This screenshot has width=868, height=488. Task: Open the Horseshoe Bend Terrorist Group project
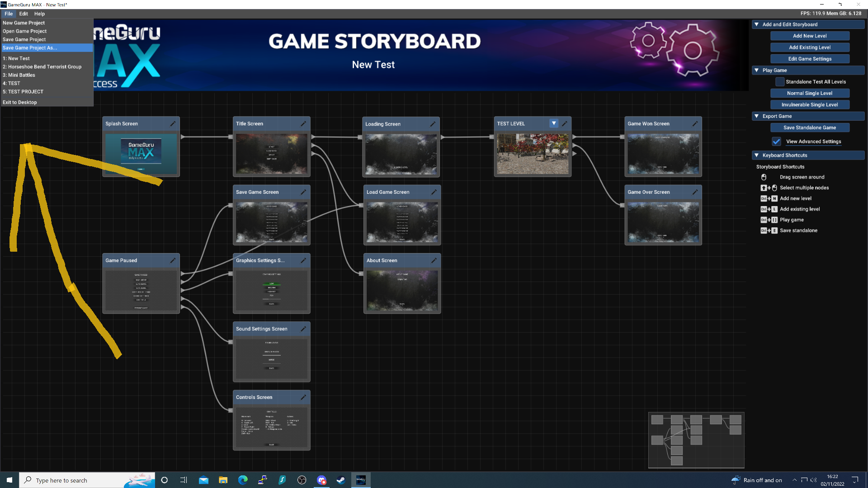pos(42,66)
